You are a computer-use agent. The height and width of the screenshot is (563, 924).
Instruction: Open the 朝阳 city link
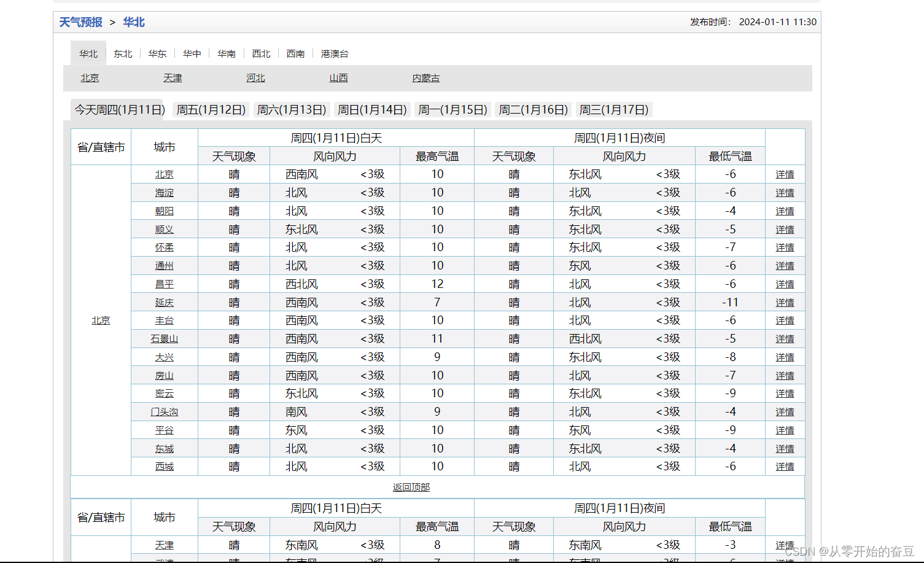[x=164, y=211]
